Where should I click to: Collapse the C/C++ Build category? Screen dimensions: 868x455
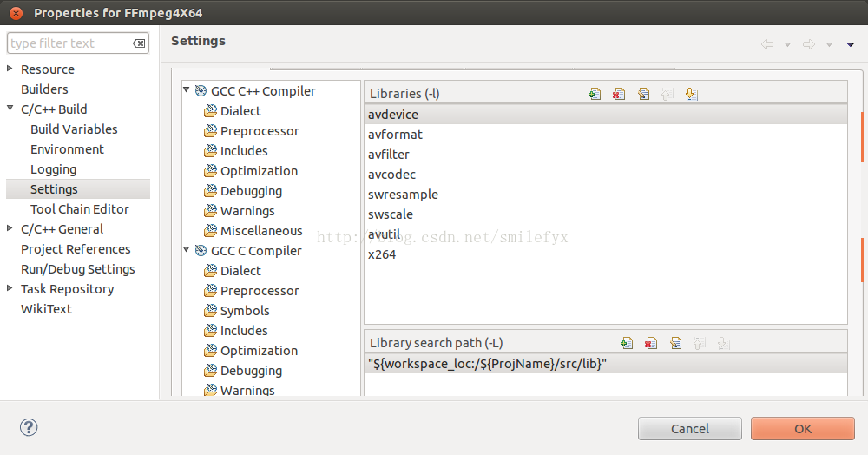point(10,109)
